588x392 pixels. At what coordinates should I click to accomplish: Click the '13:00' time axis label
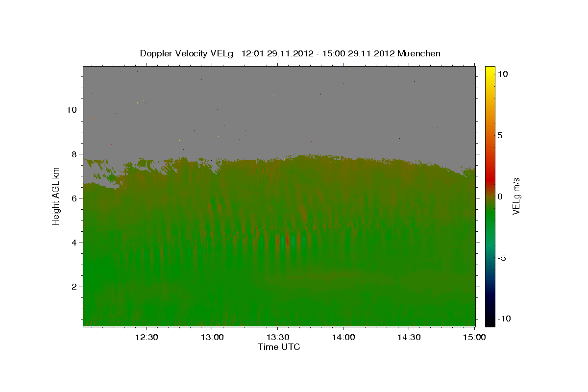(212, 337)
